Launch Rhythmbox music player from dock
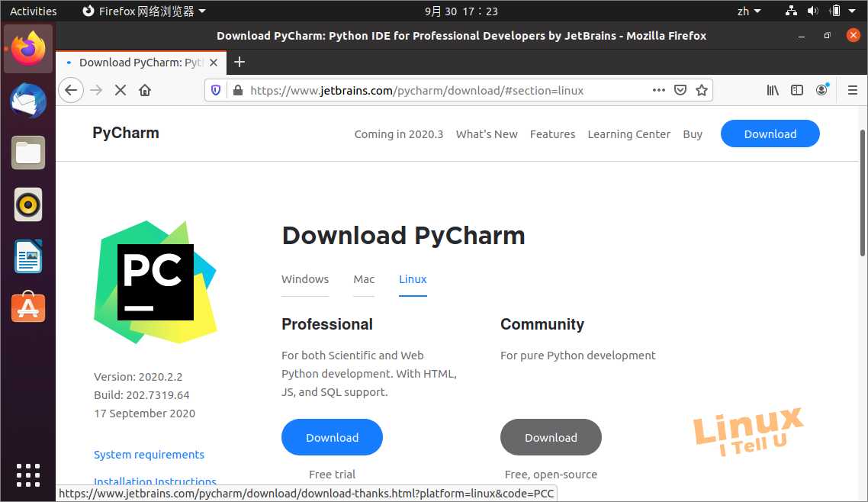The width and height of the screenshot is (868, 502). click(x=28, y=204)
